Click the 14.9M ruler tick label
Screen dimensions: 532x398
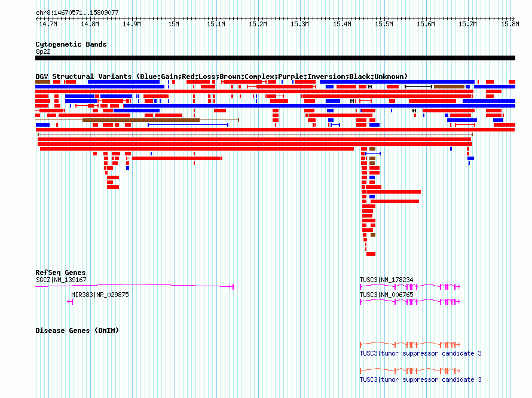tap(132, 24)
